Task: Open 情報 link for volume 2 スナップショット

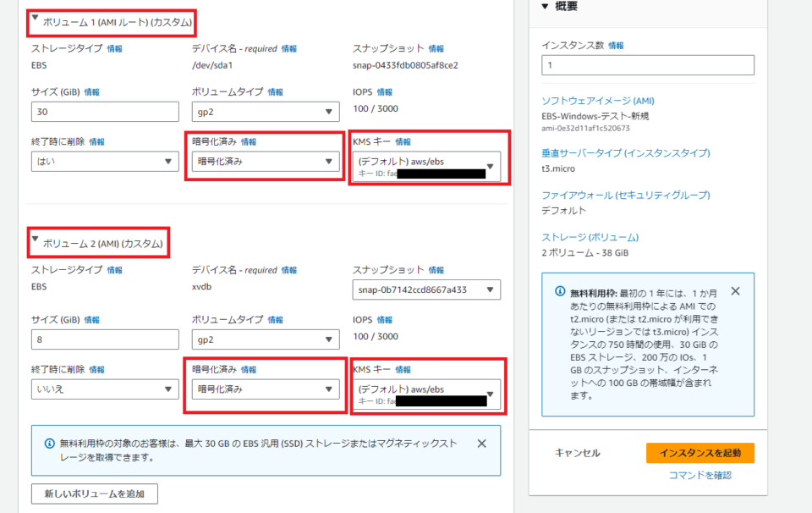Action: pos(436,270)
